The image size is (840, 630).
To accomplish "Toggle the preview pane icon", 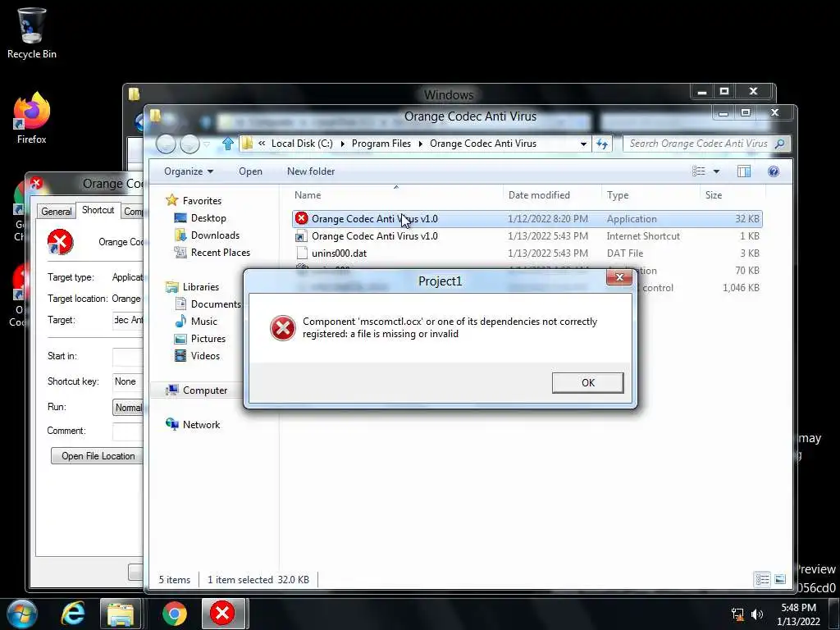I will tap(743, 171).
